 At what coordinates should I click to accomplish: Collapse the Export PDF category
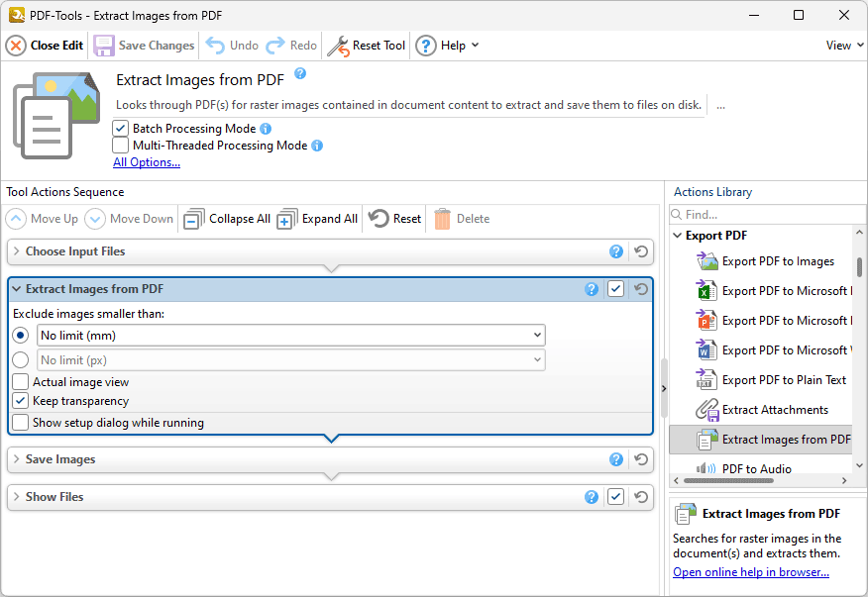point(678,236)
